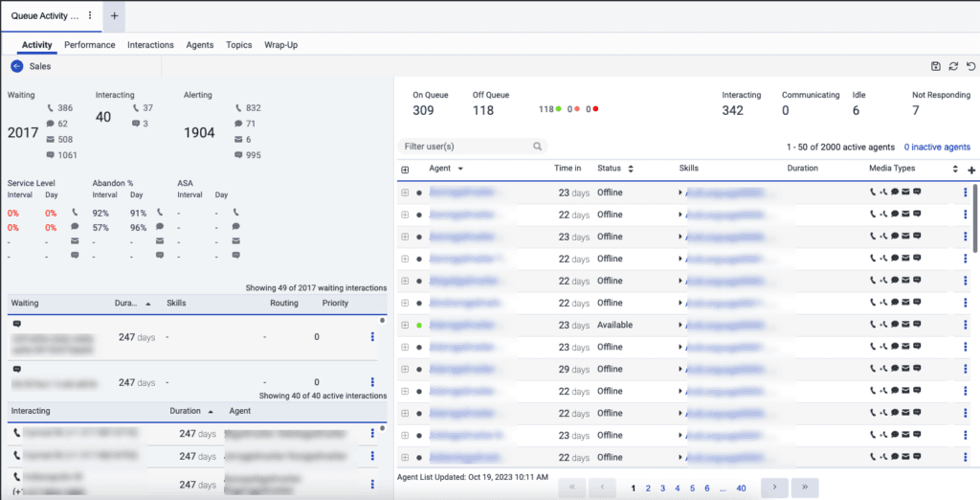The width and height of the screenshot is (980, 500).
Task: Go to page 2 of agents
Action: pos(648,489)
